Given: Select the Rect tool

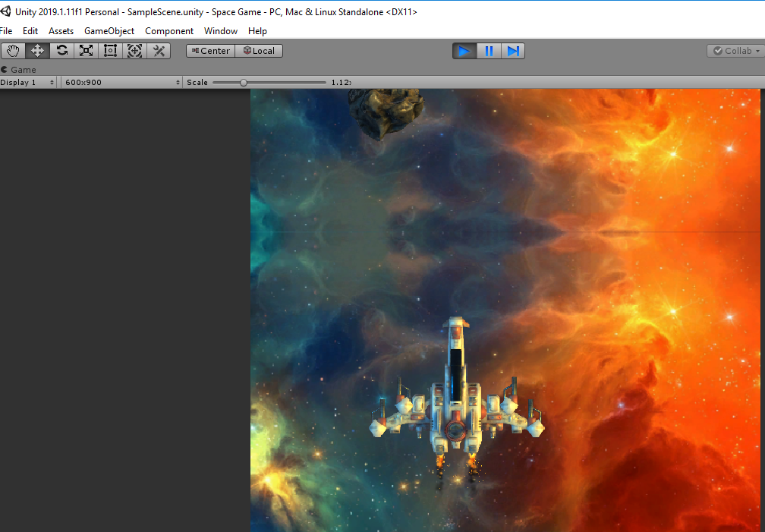Looking at the screenshot, I should [x=110, y=51].
